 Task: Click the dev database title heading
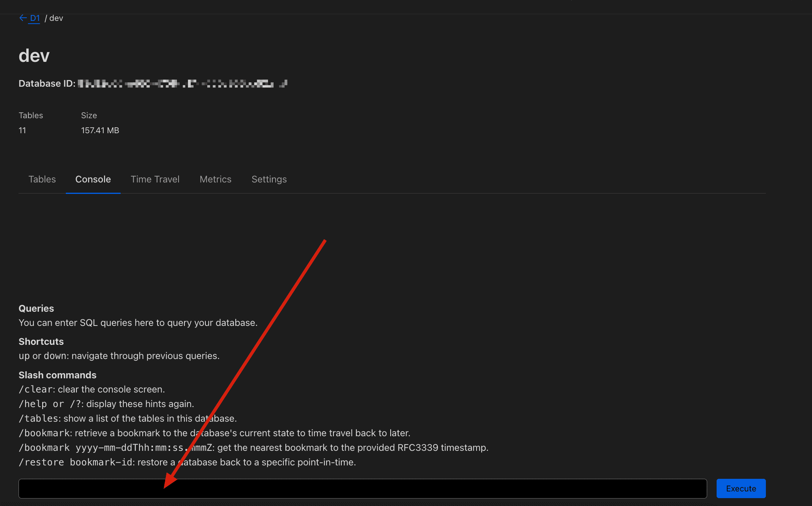[34, 56]
